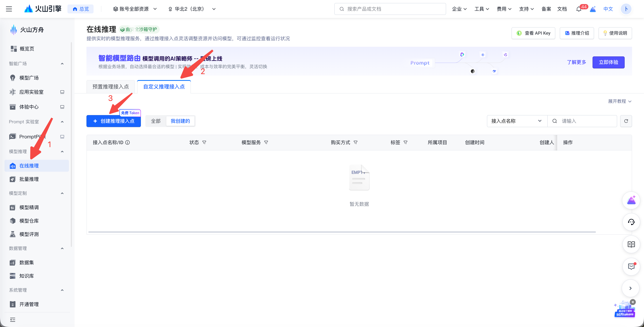
Task: Select 在线推理 in the sidebar
Action: point(37,166)
